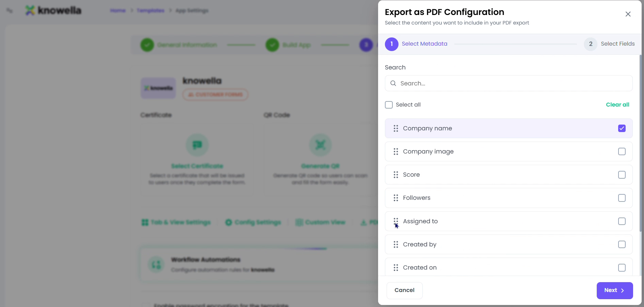Click the drag handle for Score
Screen dimensions: 644x307
click(396, 175)
